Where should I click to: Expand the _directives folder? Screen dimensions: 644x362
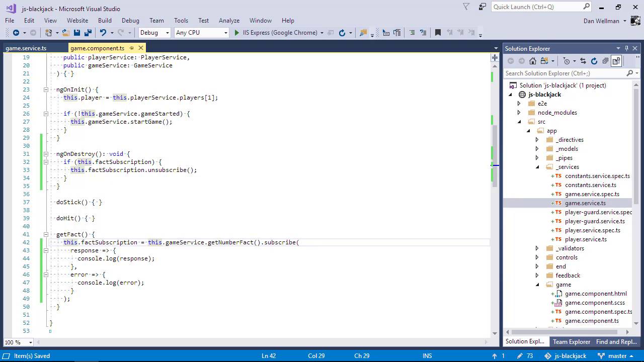click(x=537, y=140)
